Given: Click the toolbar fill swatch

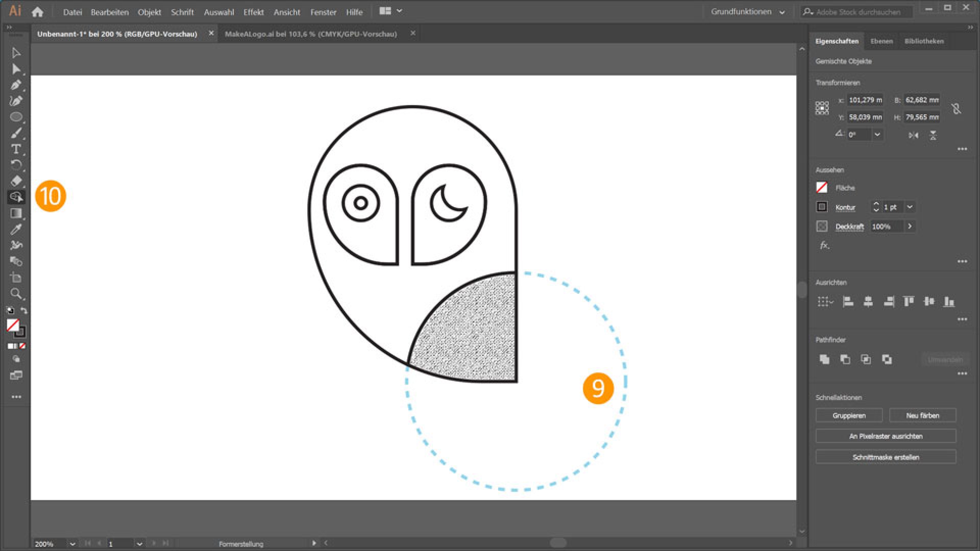Looking at the screenshot, I should click(12, 325).
